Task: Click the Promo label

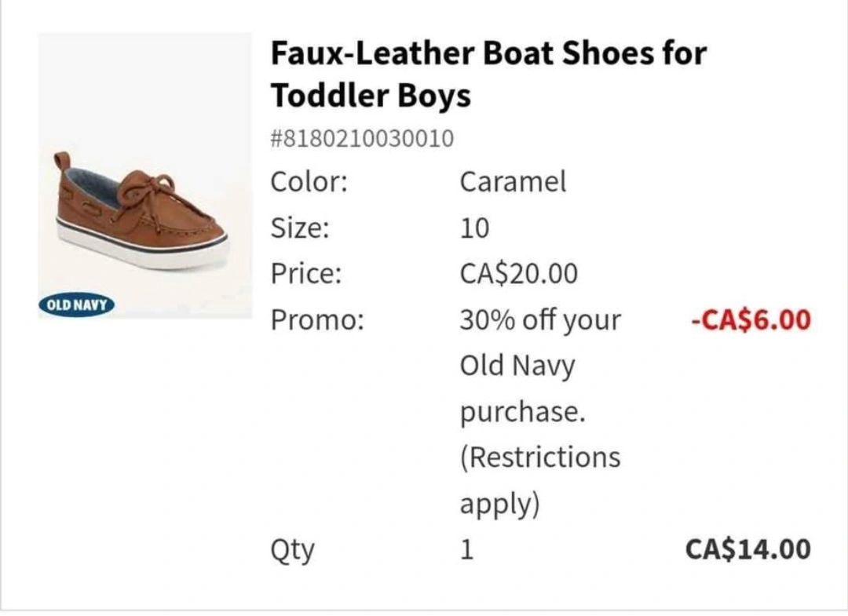Action: [317, 320]
